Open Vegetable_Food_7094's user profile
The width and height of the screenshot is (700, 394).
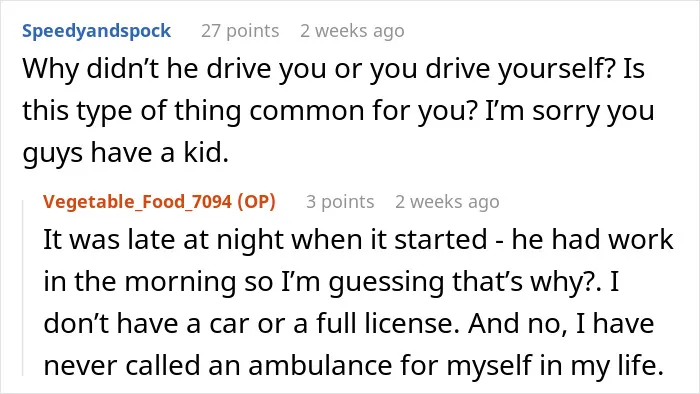tap(138, 202)
